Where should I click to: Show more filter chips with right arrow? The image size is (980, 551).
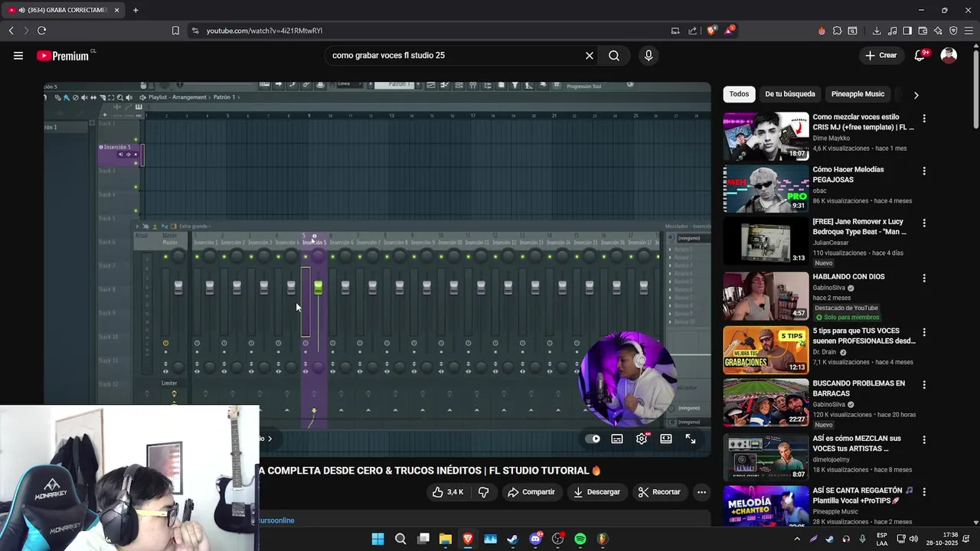916,95
